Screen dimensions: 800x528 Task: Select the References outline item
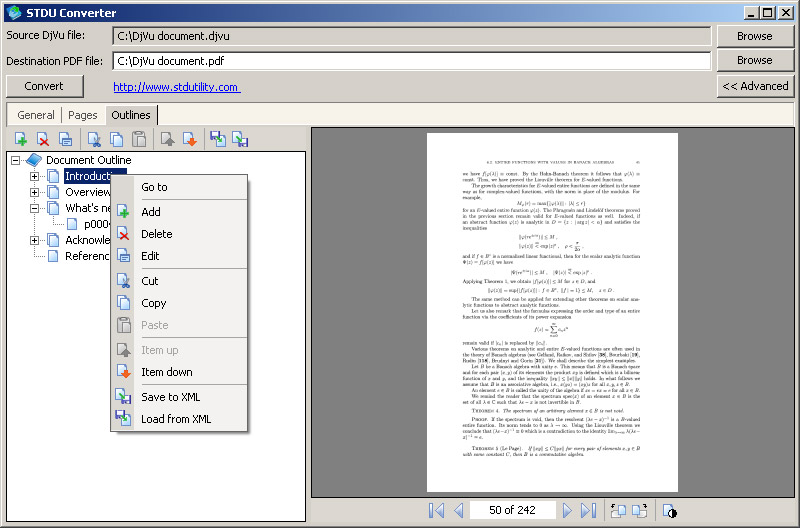(x=87, y=256)
